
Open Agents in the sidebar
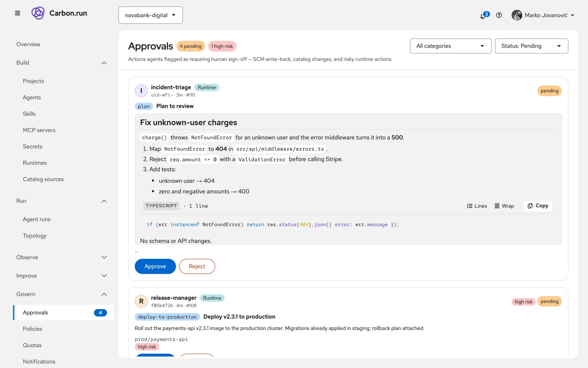pyautogui.click(x=32, y=98)
